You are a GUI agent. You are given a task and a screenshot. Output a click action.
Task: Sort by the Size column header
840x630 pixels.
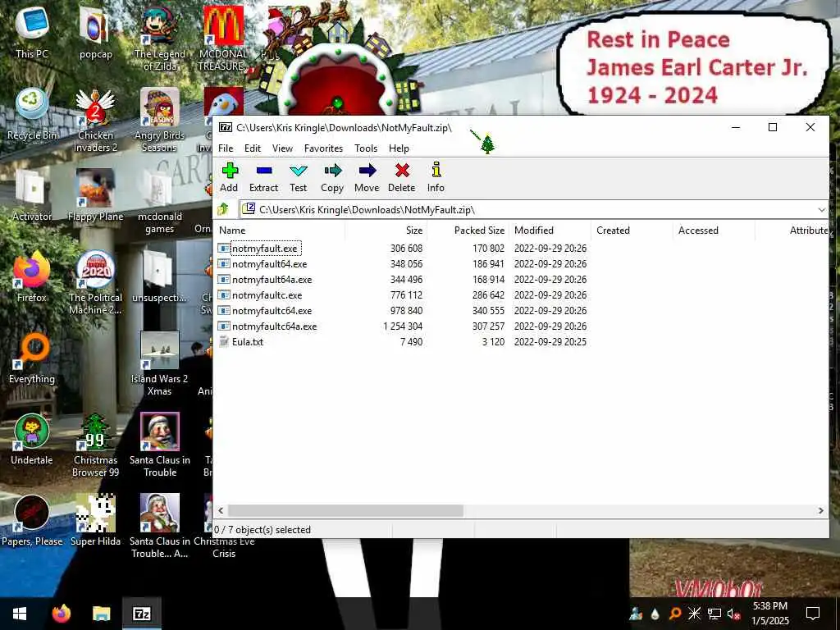point(386,231)
